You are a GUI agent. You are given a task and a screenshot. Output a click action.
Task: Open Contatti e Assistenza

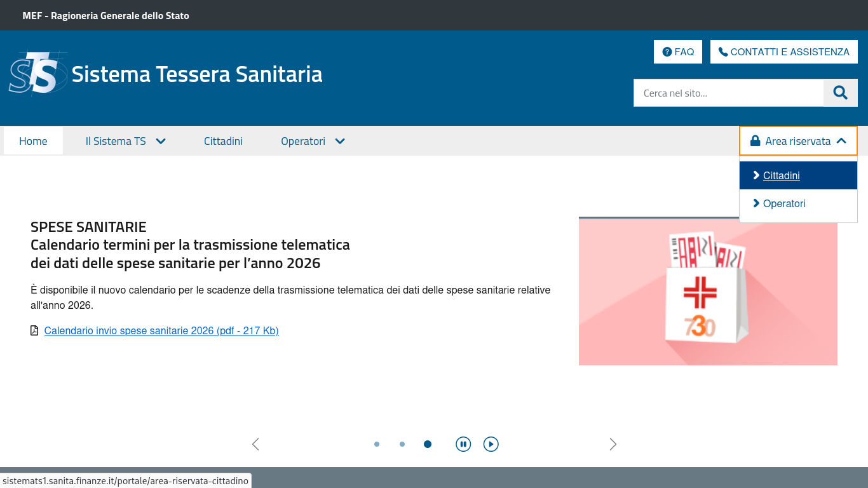(x=784, y=52)
